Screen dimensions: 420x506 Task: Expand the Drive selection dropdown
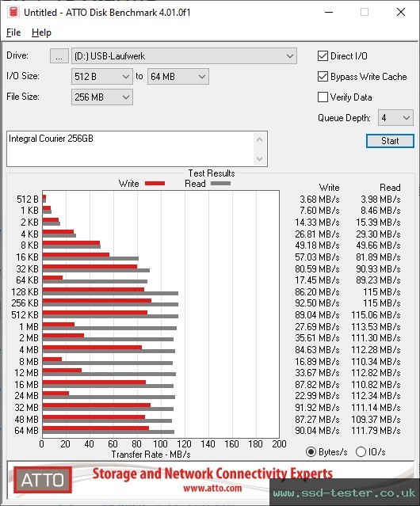(x=184, y=56)
